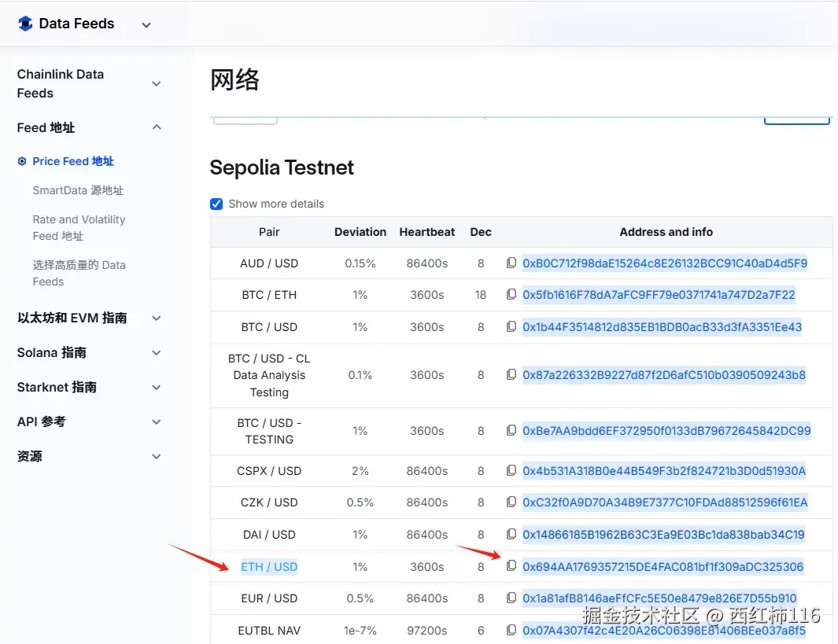Click the Sepolia Testnet heading
This screenshot has width=838, height=644.
click(282, 167)
